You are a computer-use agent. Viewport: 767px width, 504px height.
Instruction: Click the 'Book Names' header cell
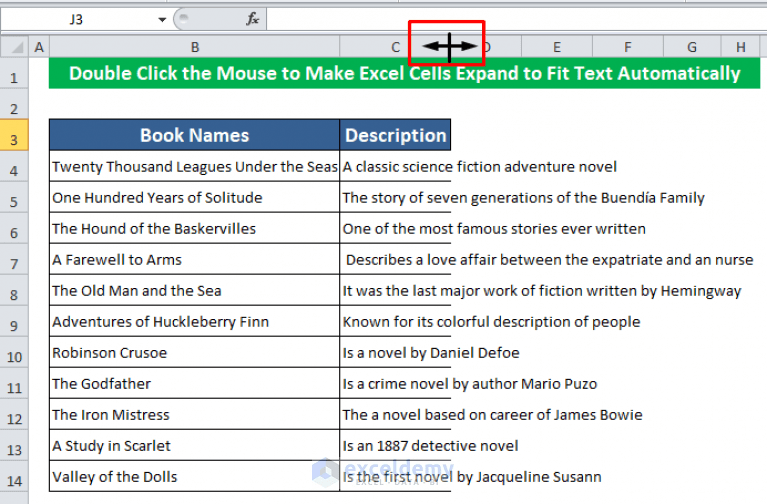(195, 135)
